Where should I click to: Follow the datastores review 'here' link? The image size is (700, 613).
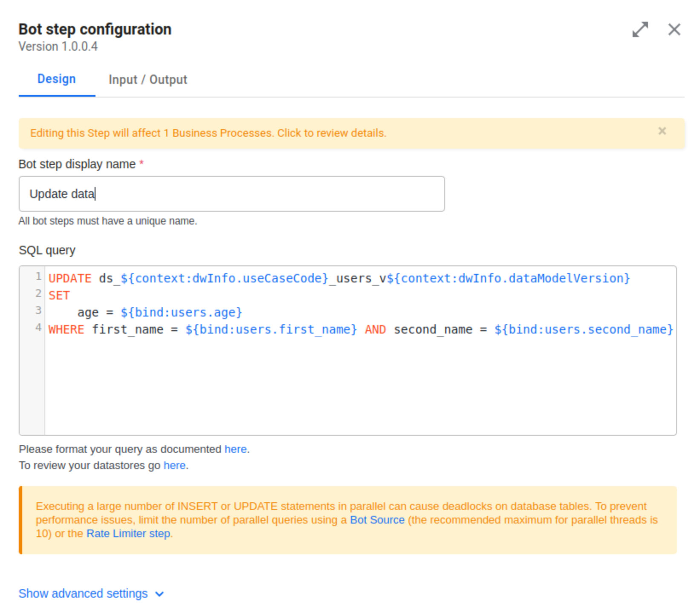[174, 465]
